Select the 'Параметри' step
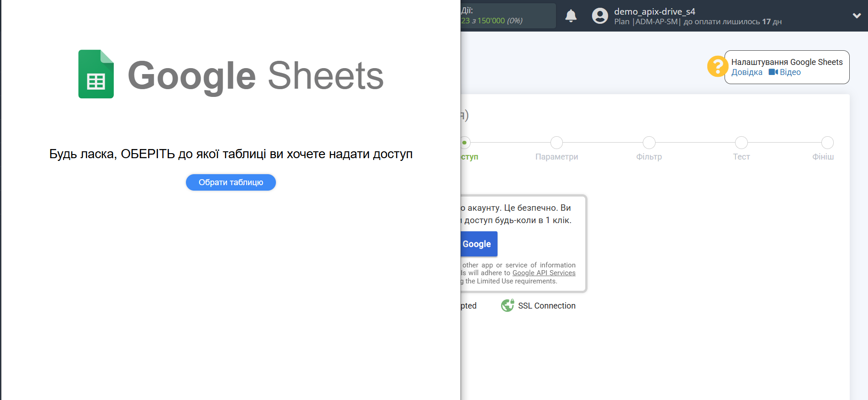Image resolution: width=868 pixels, height=400 pixels. pos(556,157)
